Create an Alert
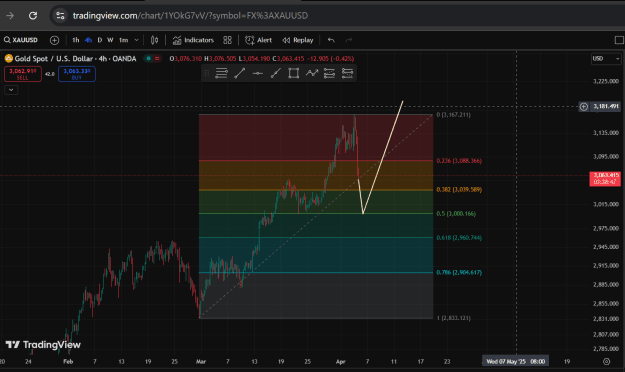Viewport: 625px width, 372px height. click(x=259, y=40)
